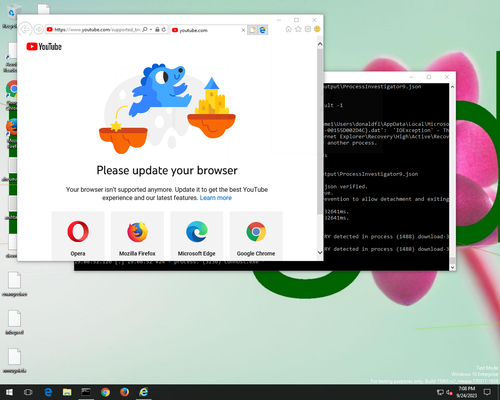500x400 pixels.
Task: Follow the Learn more link
Action: click(216, 198)
